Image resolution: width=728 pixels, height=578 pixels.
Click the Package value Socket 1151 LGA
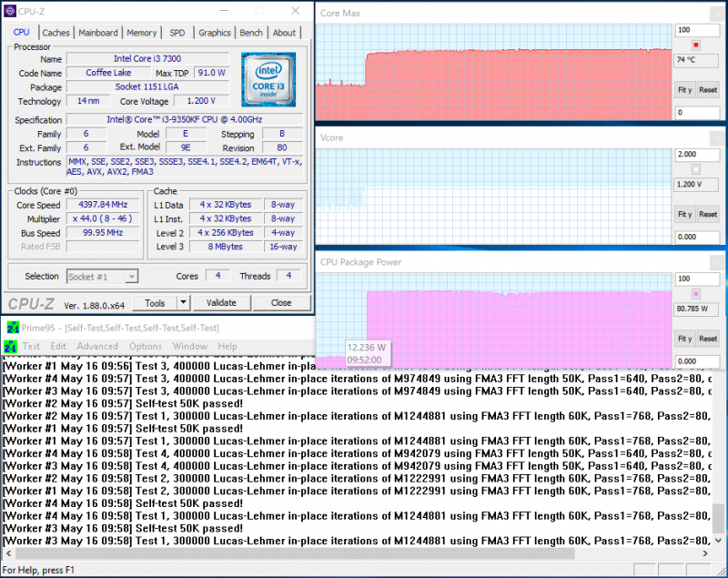(147, 86)
